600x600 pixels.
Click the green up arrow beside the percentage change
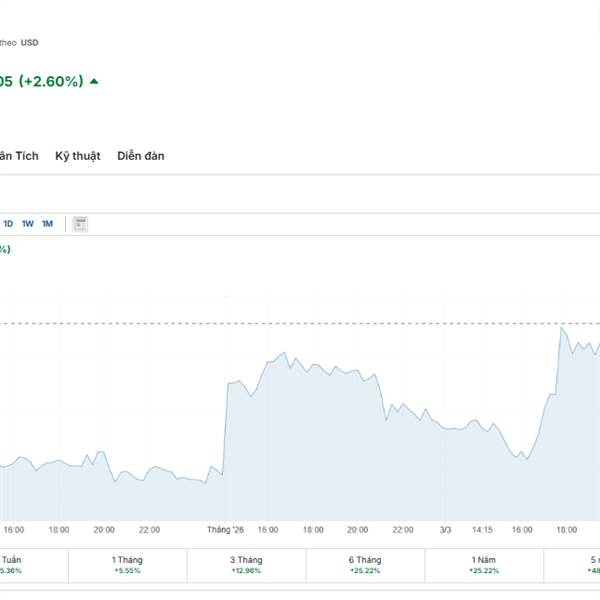click(94, 82)
